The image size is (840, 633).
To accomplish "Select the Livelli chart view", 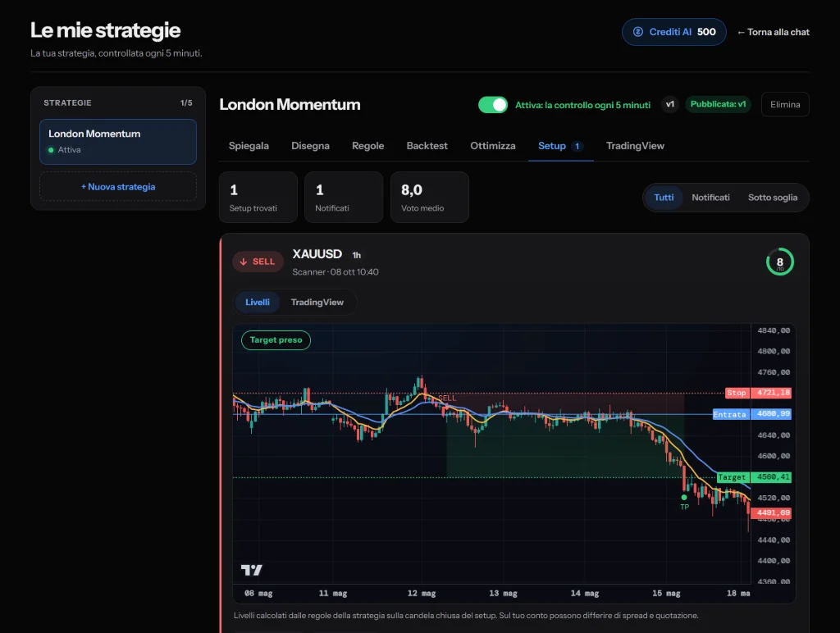I will [x=257, y=302].
